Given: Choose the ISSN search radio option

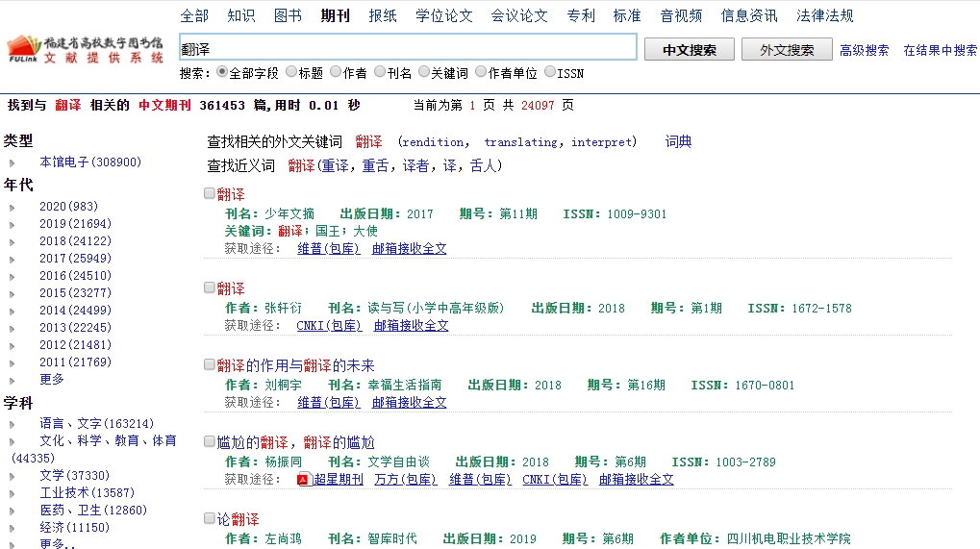Looking at the screenshot, I should point(550,72).
